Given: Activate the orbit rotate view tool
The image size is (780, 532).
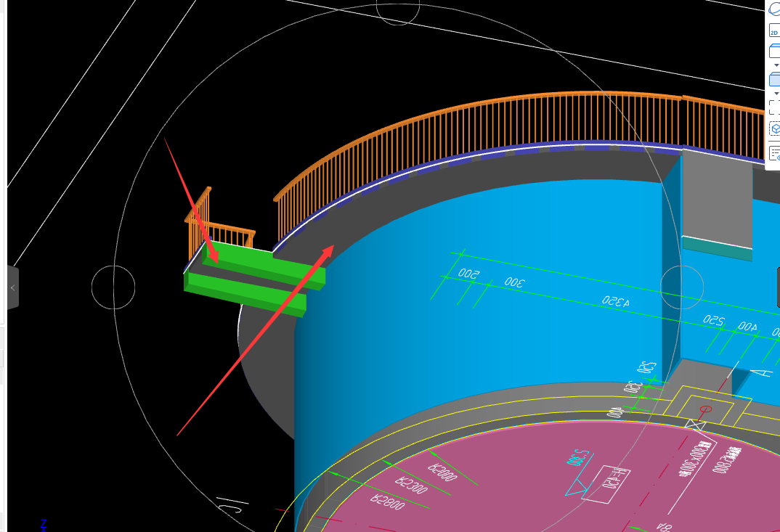Looking at the screenshot, I should pos(775,9).
